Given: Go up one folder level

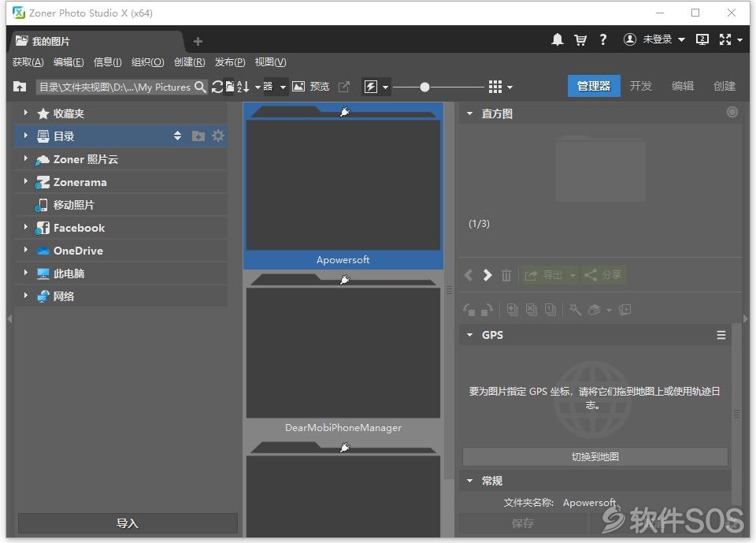Looking at the screenshot, I should tap(19, 87).
